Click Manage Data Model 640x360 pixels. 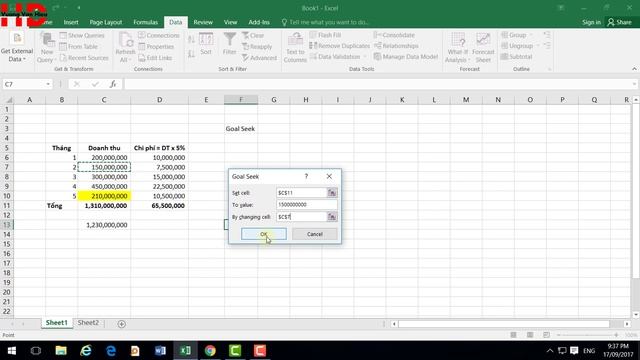(x=406, y=57)
